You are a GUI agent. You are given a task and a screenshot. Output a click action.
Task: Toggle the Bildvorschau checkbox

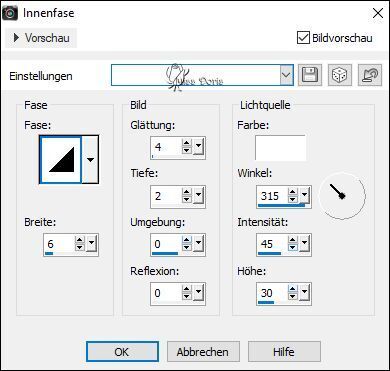(x=303, y=37)
